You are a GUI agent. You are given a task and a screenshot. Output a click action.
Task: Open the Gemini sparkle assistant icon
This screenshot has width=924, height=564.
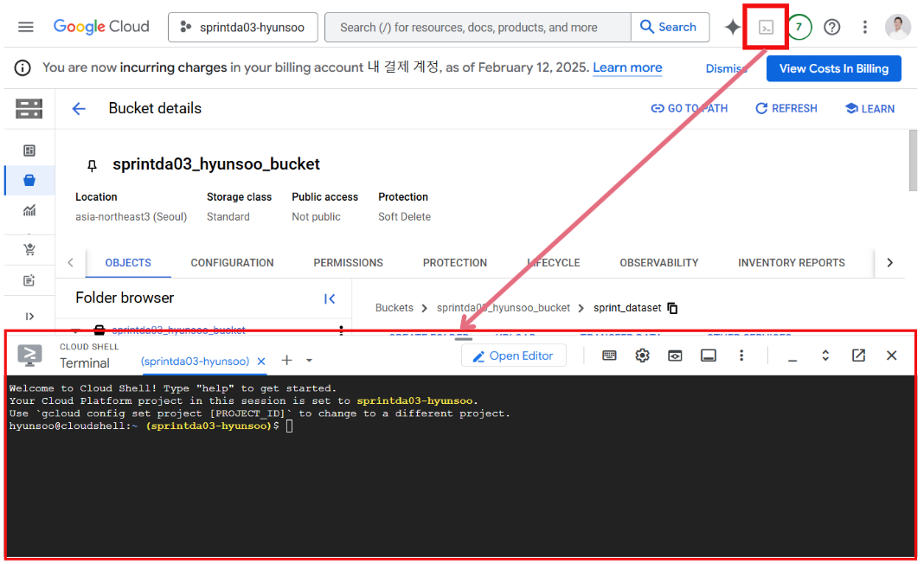pos(733,27)
